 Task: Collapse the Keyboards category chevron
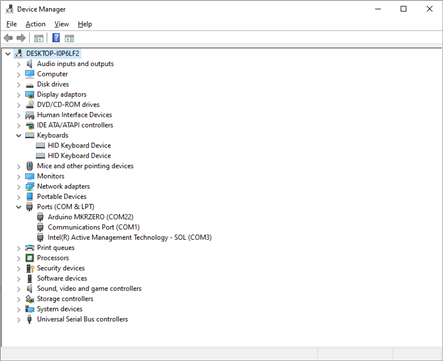[x=19, y=135]
